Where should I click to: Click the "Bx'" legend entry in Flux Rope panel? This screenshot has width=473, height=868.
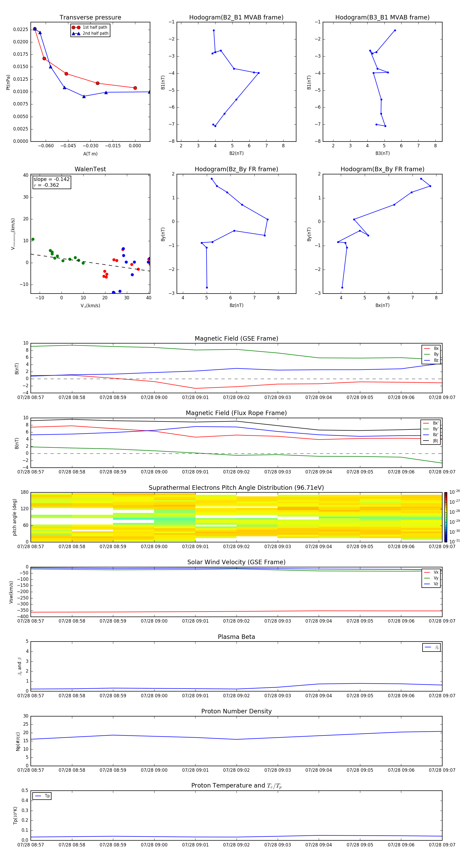[x=431, y=423]
